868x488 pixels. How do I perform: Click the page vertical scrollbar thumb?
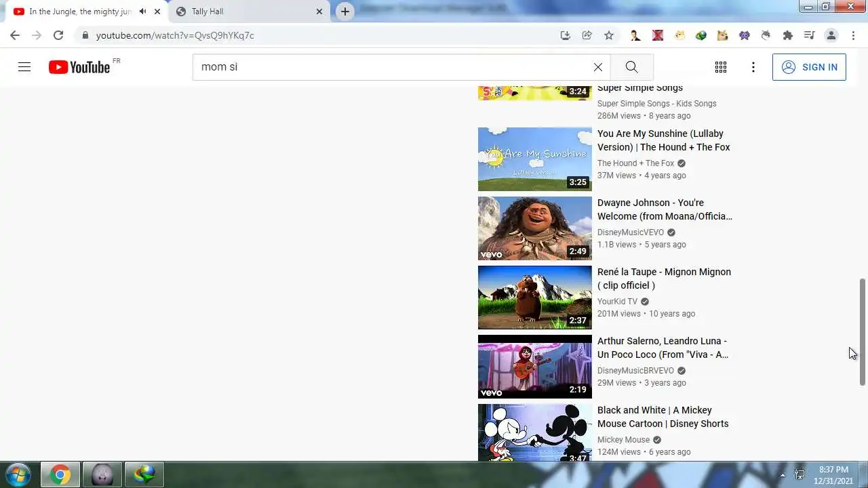(863, 331)
